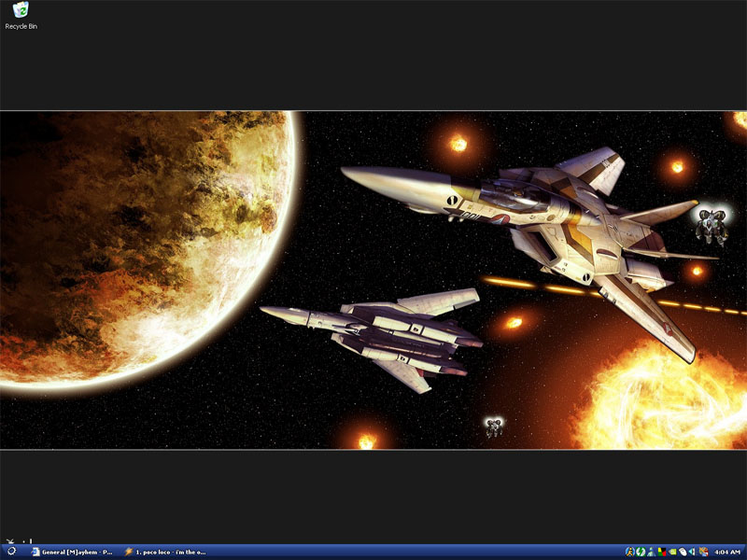Open the NVIDIA settings tray icon
Screen dimensions: 747x560
tap(672, 552)
